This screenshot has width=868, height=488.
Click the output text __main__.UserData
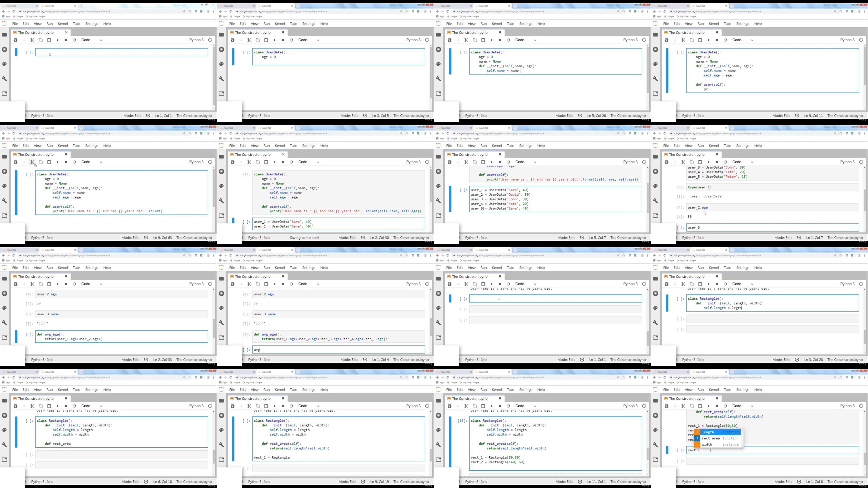tap(704, 196)
